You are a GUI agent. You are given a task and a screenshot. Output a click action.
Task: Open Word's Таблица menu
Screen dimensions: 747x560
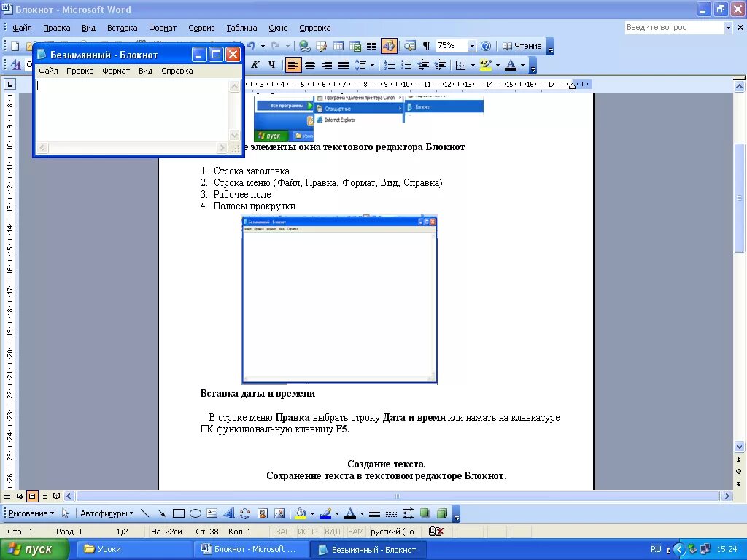click(241, 28)
